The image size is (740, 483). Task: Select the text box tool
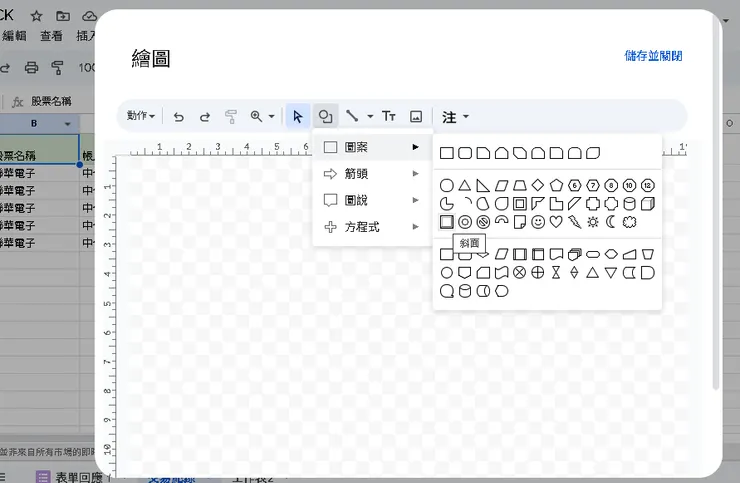click(388, 116)
